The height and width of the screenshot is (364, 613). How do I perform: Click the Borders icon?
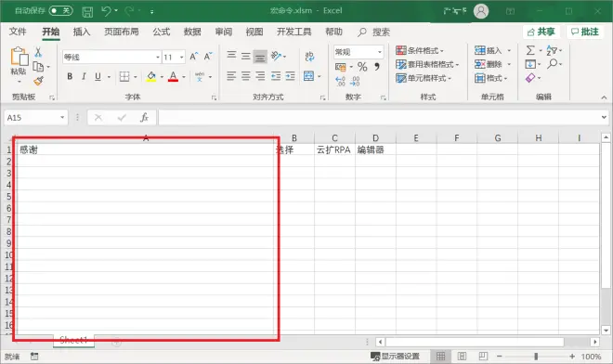coord(124,76)
